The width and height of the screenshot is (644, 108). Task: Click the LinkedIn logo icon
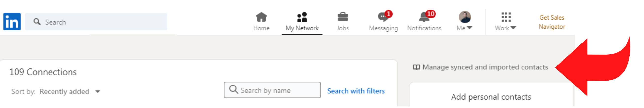pos(12,22)
